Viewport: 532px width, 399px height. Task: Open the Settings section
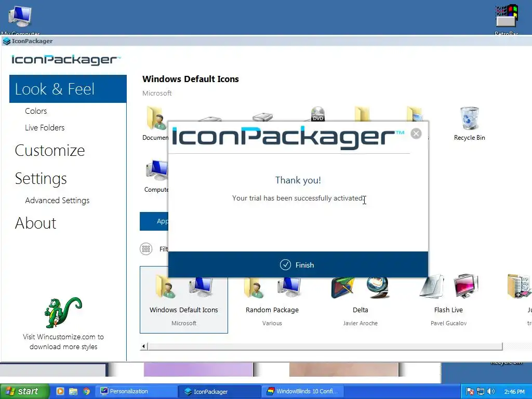(41, 179)
